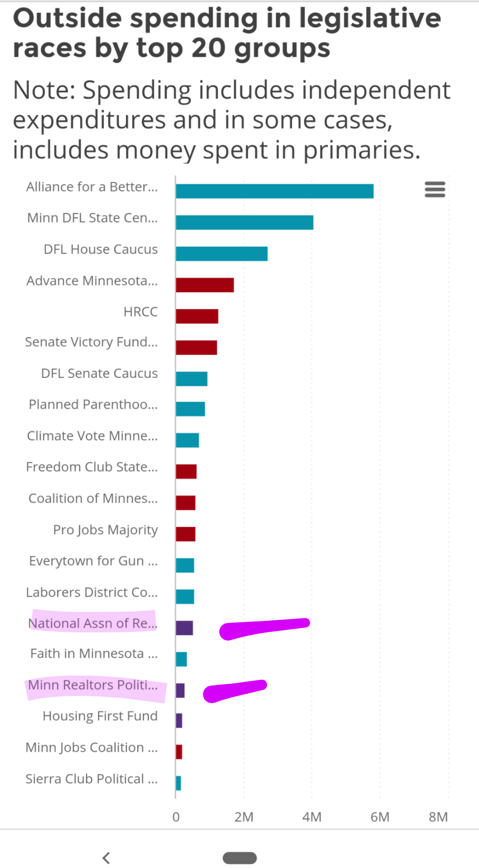
Task: Click the Pro Jobs Majority label
Action: click(105, 530)
